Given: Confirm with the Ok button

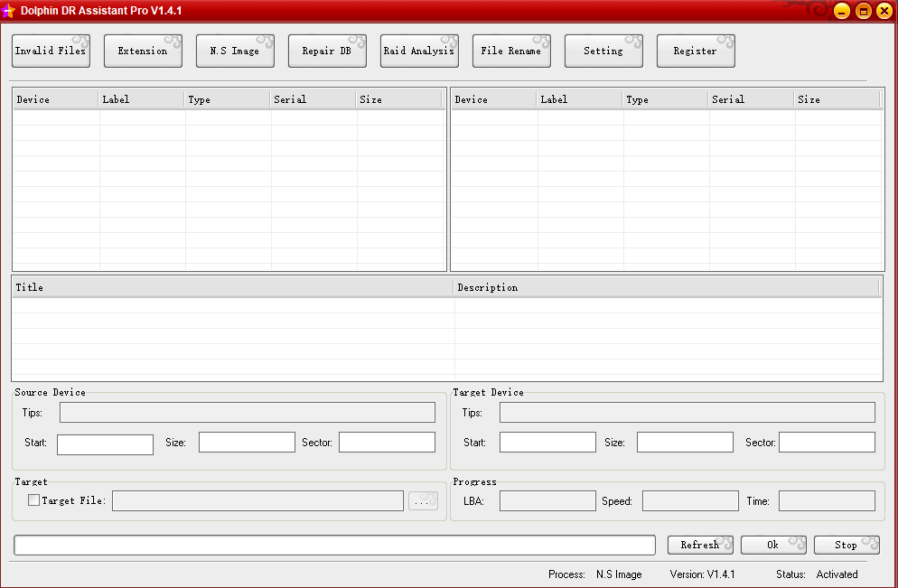Looking at the screenshot, I should point(773,545).
